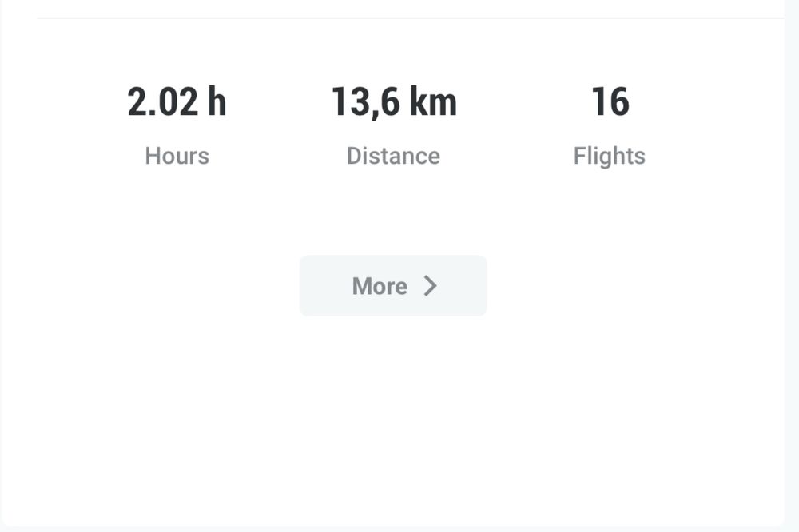Click the h unit beside 2.02
This screenshot has width=799, height=532.
coord(217,102)
